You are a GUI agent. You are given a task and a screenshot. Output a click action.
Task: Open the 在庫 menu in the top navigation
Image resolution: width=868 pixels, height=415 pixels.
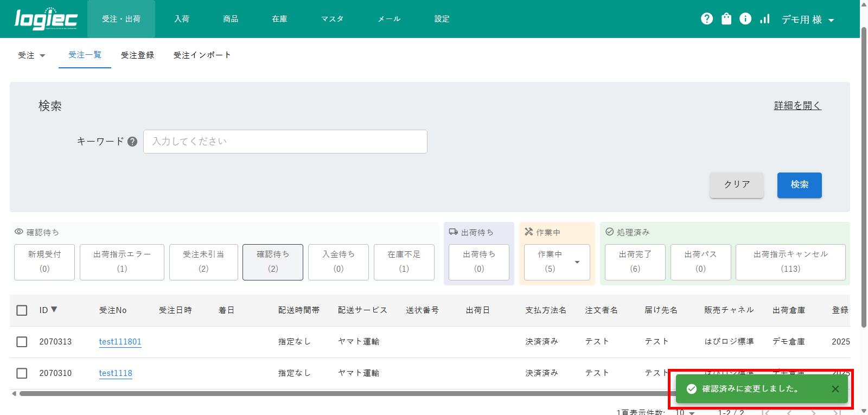(x=279, y=19)
